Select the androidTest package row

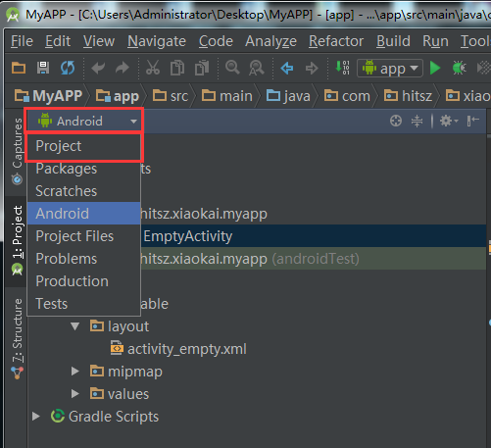click(x=314, y=259)
